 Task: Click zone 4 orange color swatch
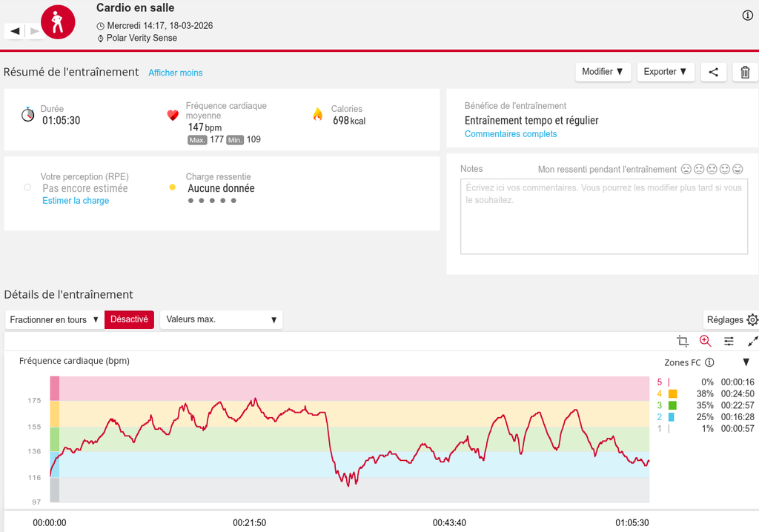[672, 393]
